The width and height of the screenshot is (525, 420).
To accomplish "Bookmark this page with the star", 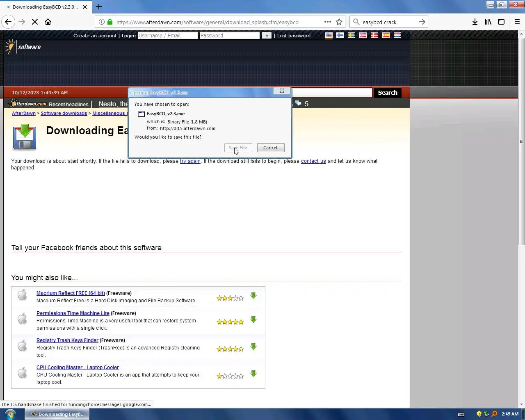I will click(339, 22).
